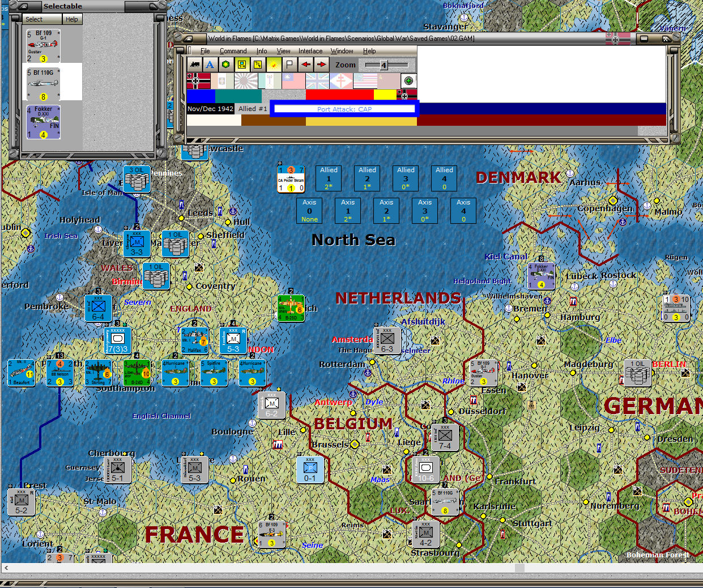Click the Port Attack: CAP phase field
Viewport: 703px width, 588px height.
[344, 109]
